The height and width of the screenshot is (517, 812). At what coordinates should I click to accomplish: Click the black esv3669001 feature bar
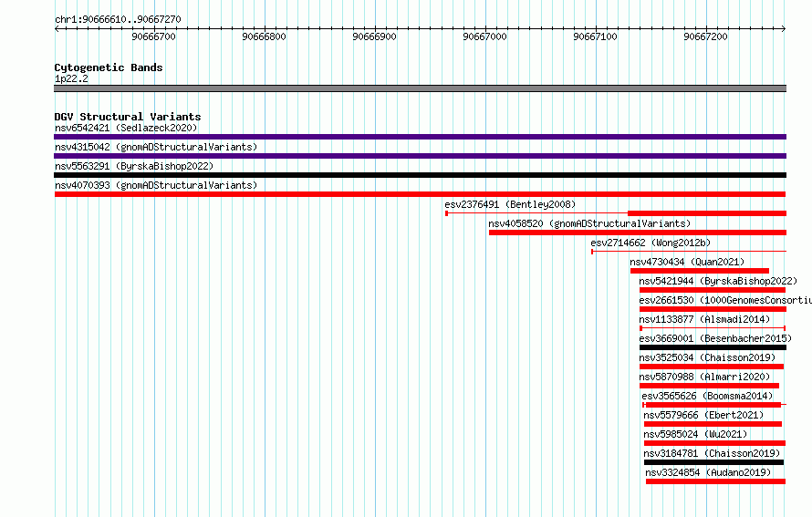[x=713, y=347]
